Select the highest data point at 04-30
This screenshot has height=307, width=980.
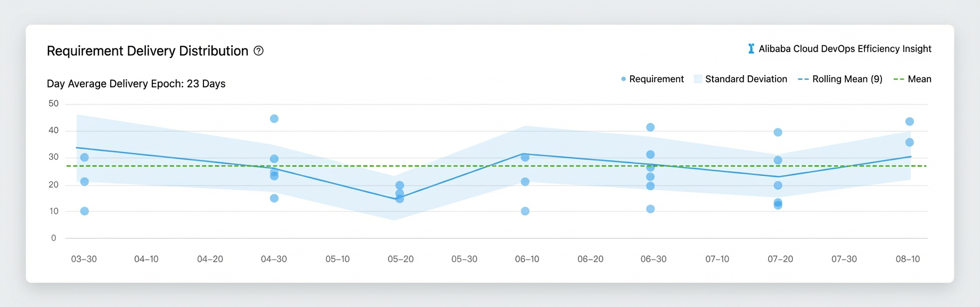click(x=274, y=118)
